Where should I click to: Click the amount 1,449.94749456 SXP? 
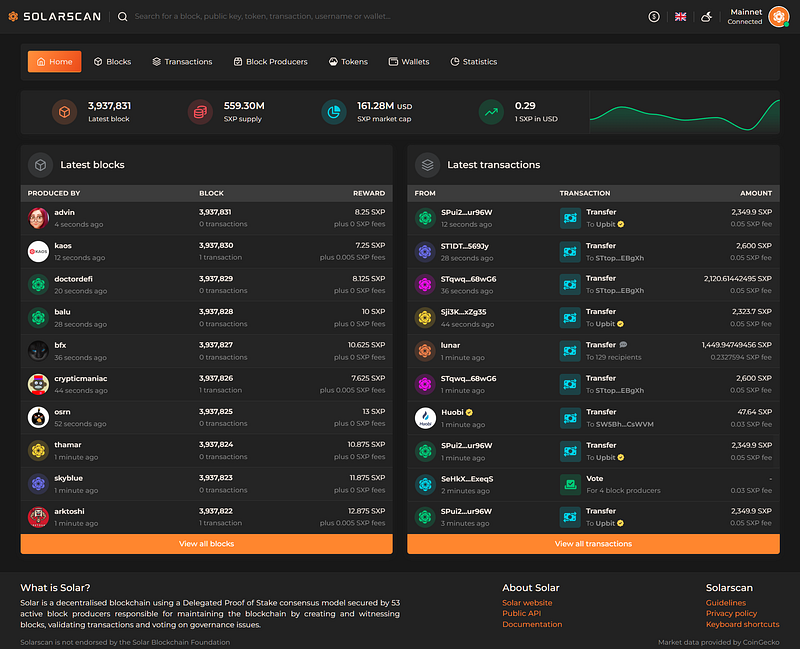[x=737, y=345]
